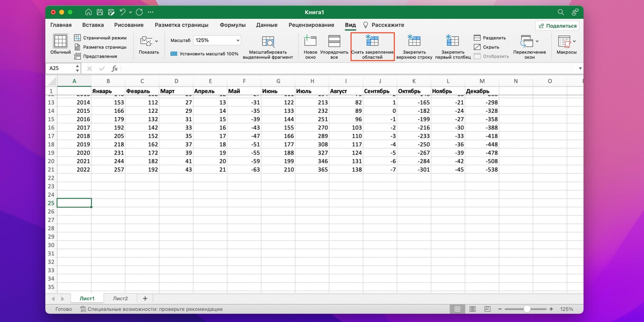Click Set zoom 100% (Установить масштаб 100%)
Viewport: 644px width, 322px height.
(x=204, y=54)
